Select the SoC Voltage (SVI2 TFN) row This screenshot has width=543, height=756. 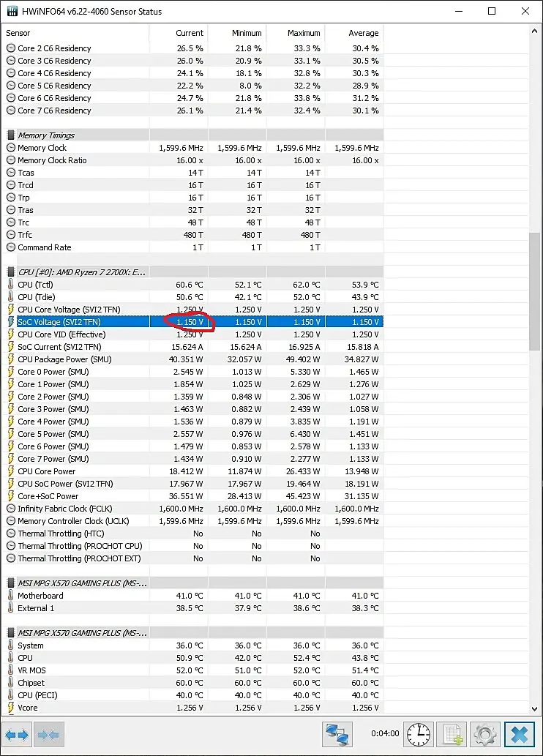[195, 321]
